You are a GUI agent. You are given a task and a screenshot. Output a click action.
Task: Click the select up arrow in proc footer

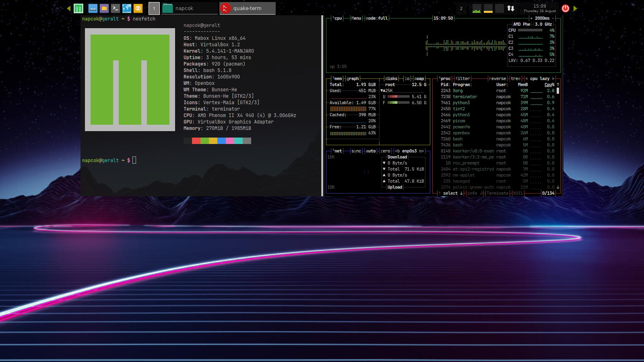(440, 193)
